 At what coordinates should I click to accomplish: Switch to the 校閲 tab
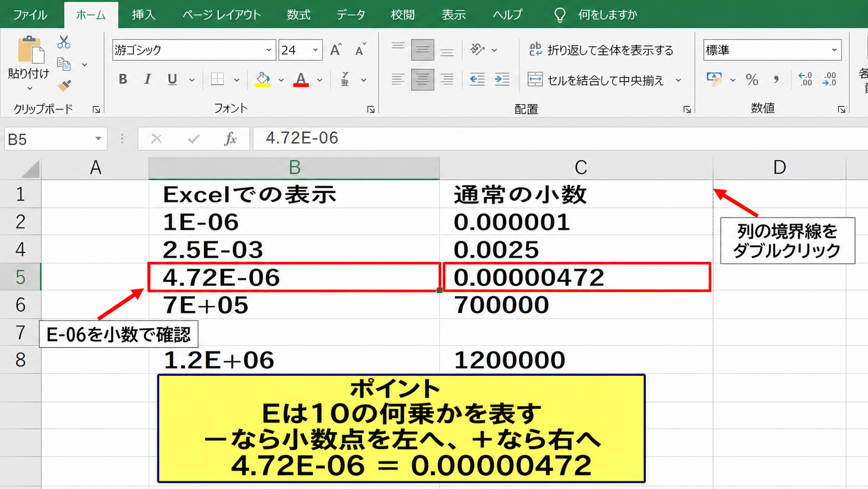(402, 15)
